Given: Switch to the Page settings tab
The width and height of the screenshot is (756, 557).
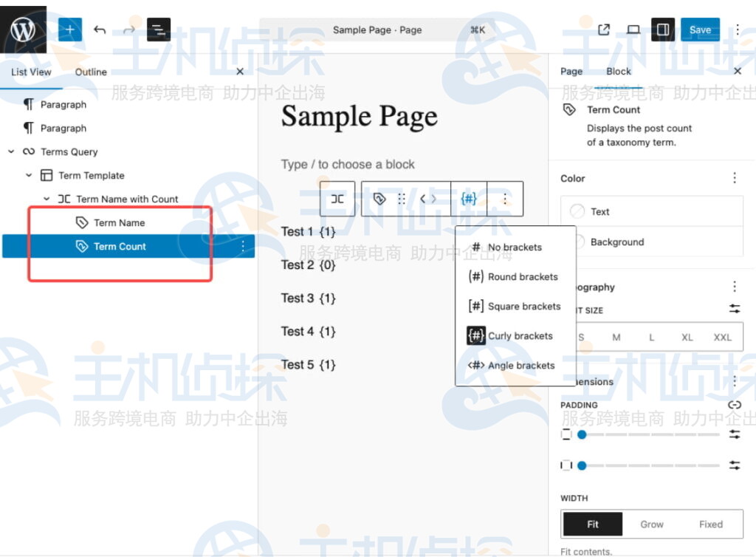Looking at the screenshot, I should pyautogui.click(x=571, y=72).
